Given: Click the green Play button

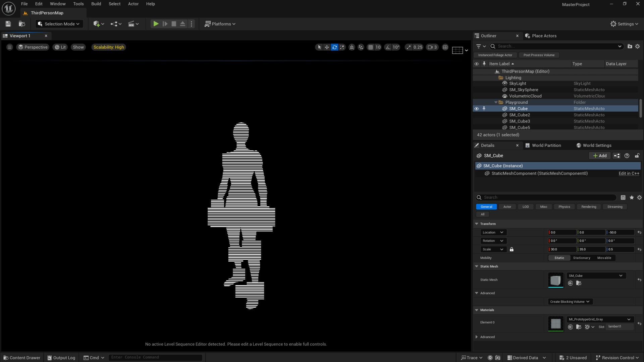Looking at the screenshot, I should (156, 24).
